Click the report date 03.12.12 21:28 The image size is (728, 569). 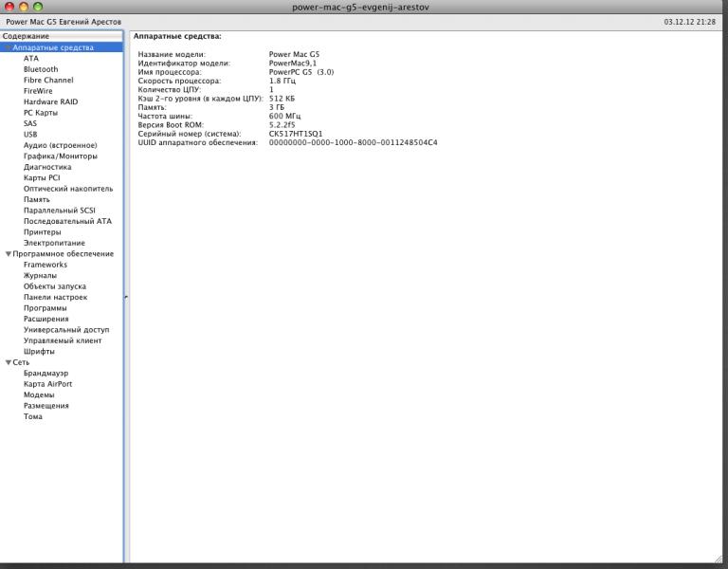(x=689, y=22)
